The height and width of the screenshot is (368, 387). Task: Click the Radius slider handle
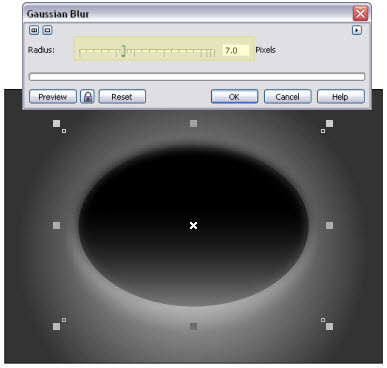point(123,51)
